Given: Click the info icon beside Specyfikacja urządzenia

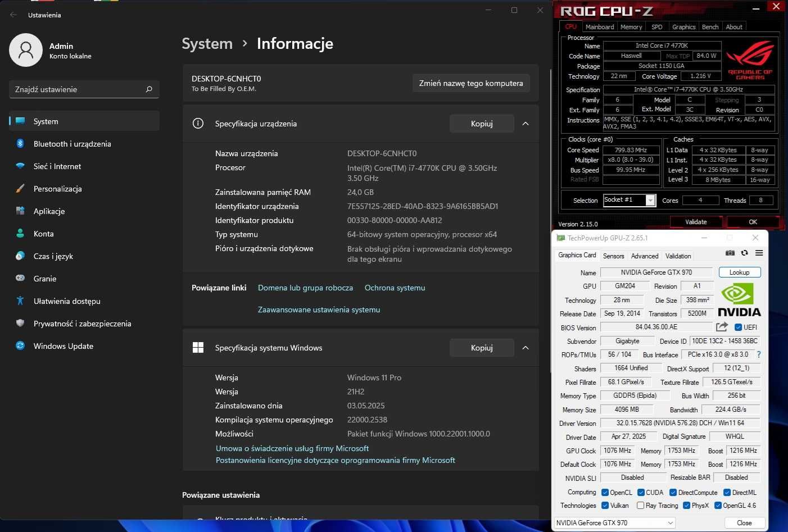Looking at the screenshot, I should coord(198,124).
